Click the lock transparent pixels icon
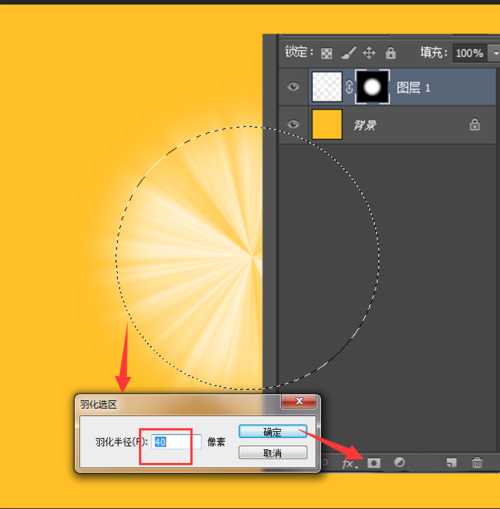This screenshot has height=509, width=500. point(326,53)
